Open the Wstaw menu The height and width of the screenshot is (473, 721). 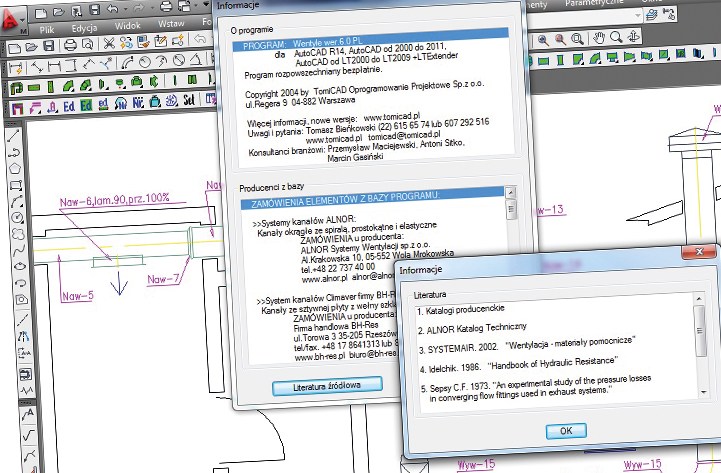coord(171,23)
